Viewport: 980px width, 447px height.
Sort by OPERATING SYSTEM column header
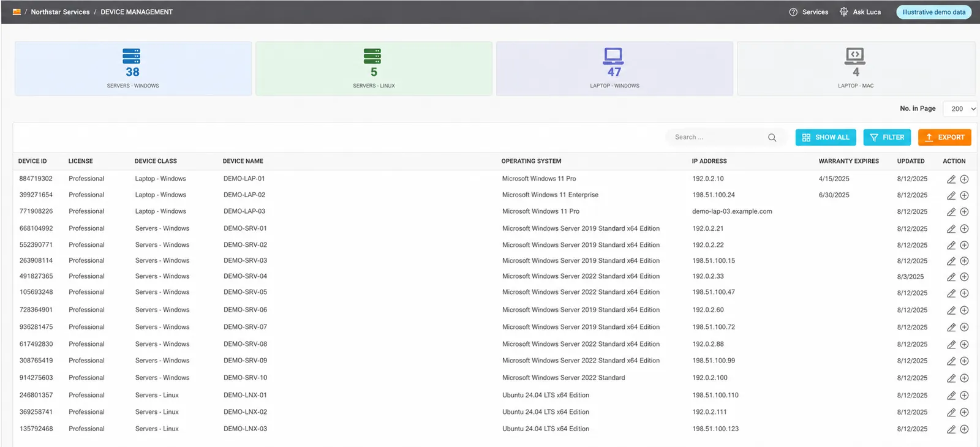click(531, 161)
